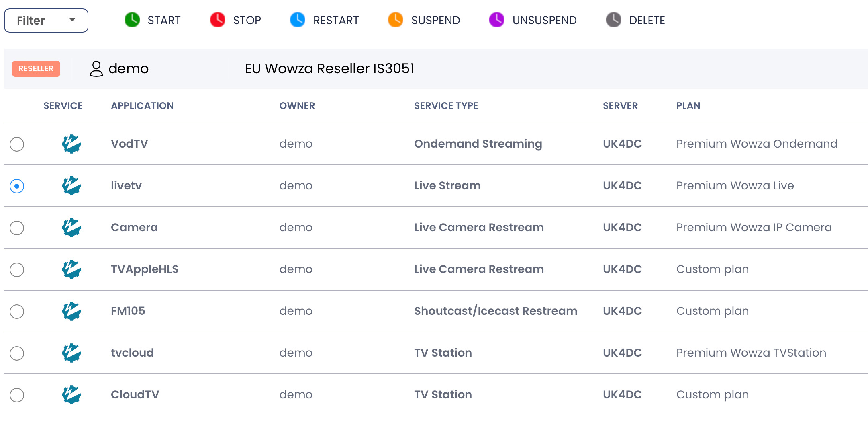Open the service icon for VodTV row
The image size is (868, 433).
(71, 144)
